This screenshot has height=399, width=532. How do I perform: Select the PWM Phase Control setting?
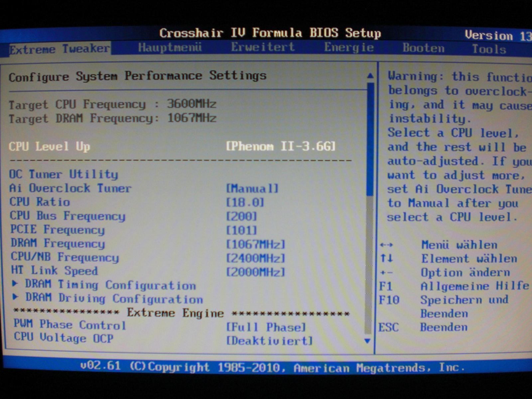coord(70,325)
